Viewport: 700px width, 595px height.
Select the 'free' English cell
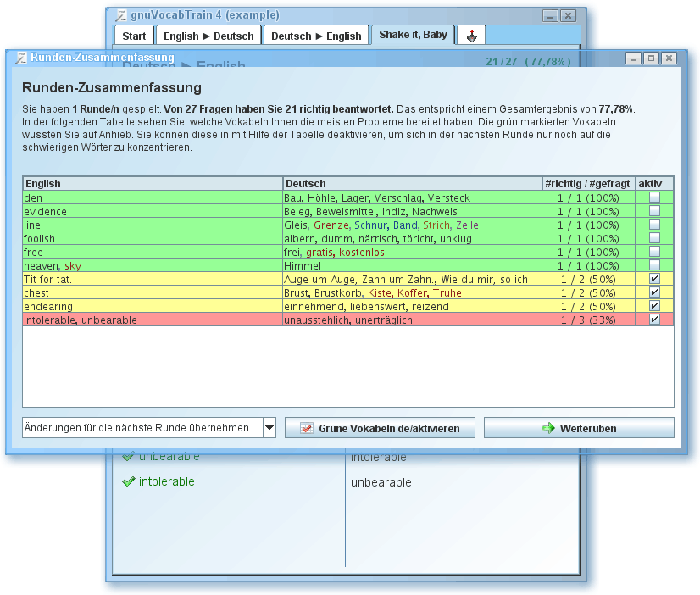153,253
